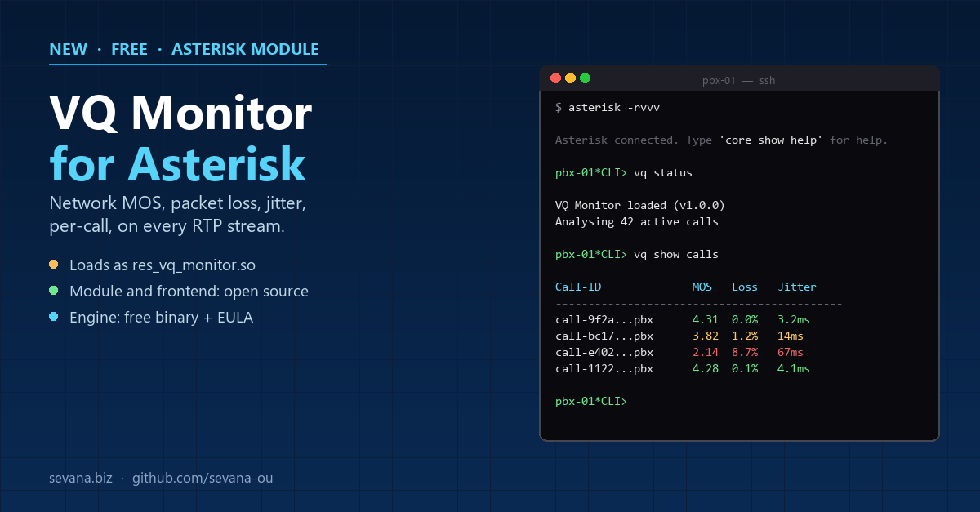The width and height of the screenshot is (980, 512).
Task: Click the 'Asterisk connected' message line
Action: [x=721, y=140]
